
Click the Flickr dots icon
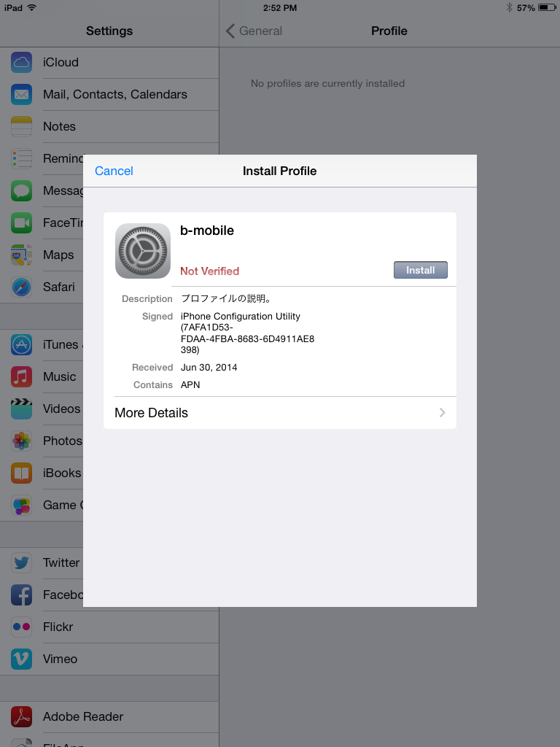coord(21,627)
